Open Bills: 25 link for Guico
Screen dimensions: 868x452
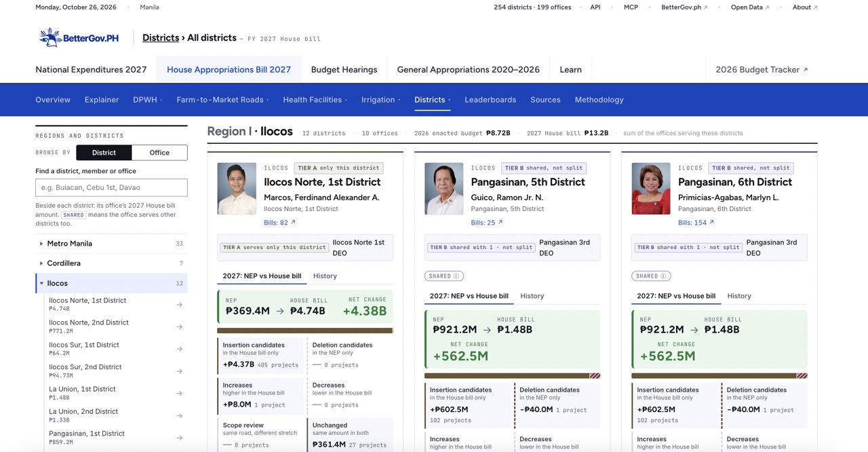(487, 223)
